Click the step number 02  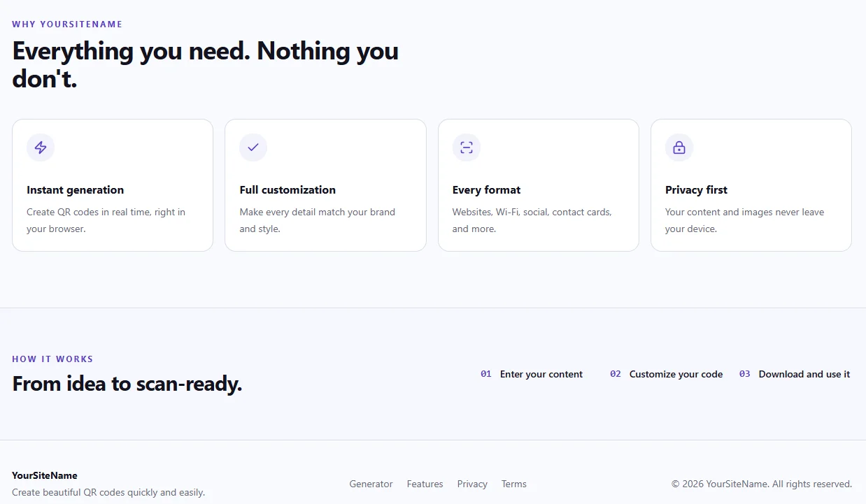[x=616, y=374]
